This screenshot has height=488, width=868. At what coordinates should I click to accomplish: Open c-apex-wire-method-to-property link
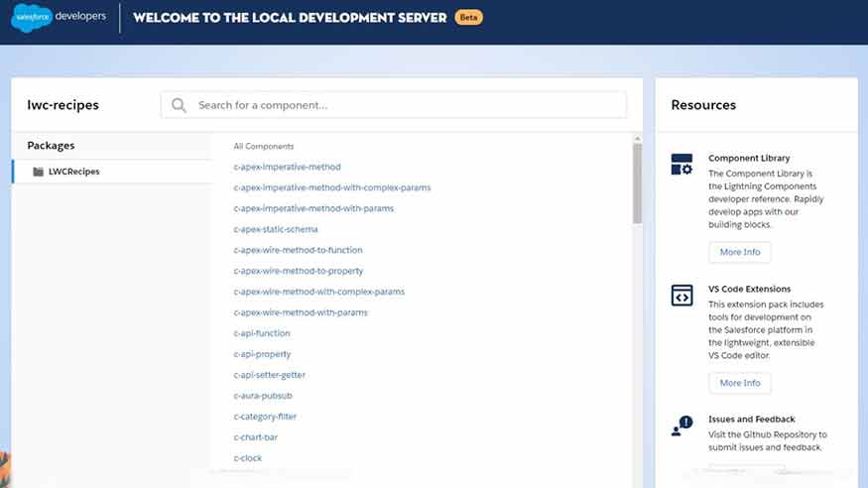(x=298, y=271)
